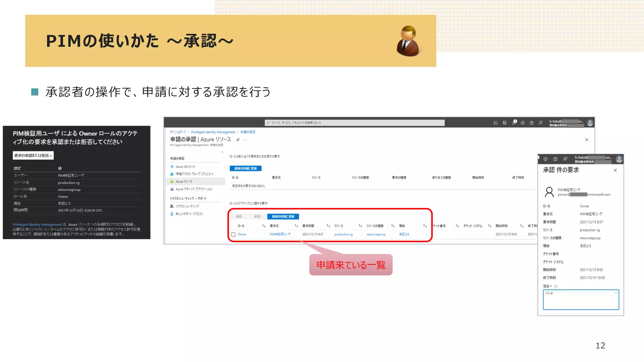Open the production-rg resource link
The width and height of the screenshot is (644, 362).
[343, 234]
